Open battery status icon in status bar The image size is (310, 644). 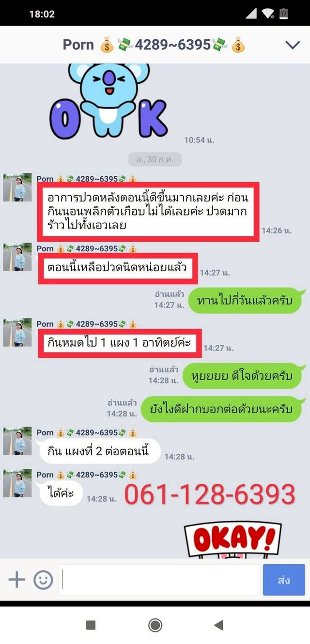(x=284, y=14)
